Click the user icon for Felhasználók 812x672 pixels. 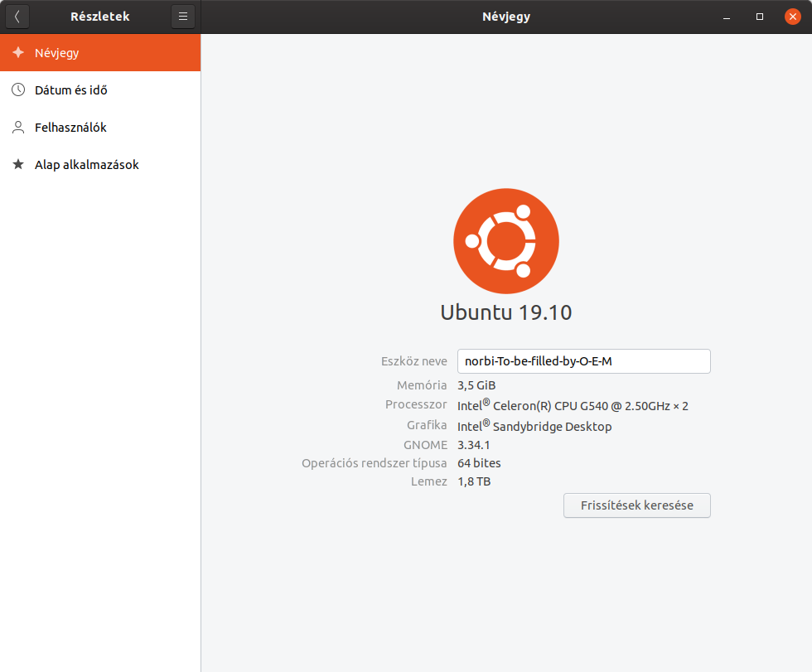(x=18, y=128)
